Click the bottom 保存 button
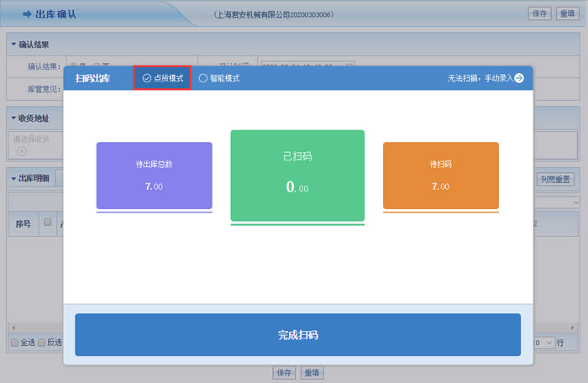This screenshot has height=383, width=588. coord(285,372)
